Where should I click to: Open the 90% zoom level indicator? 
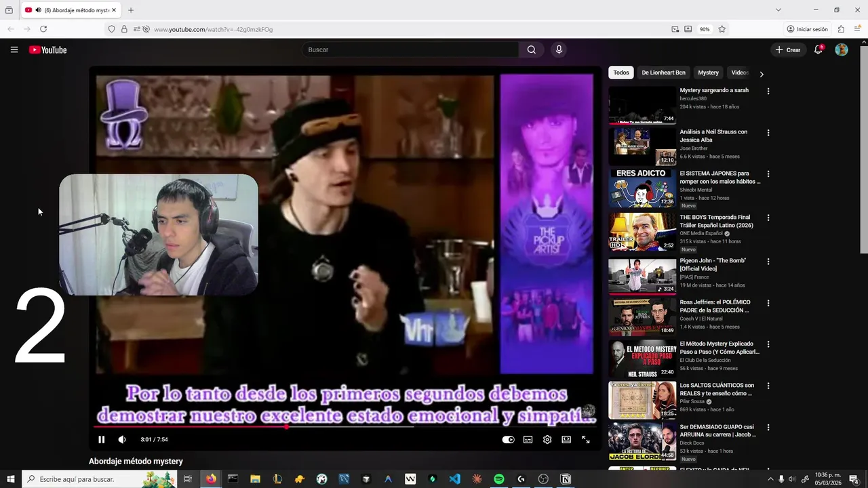coord(705,29)
